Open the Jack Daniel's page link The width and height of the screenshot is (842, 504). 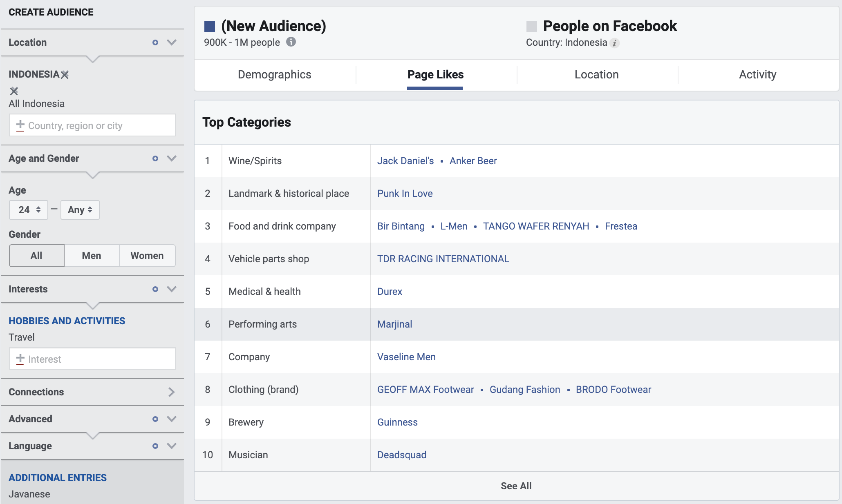pos(405,161)
